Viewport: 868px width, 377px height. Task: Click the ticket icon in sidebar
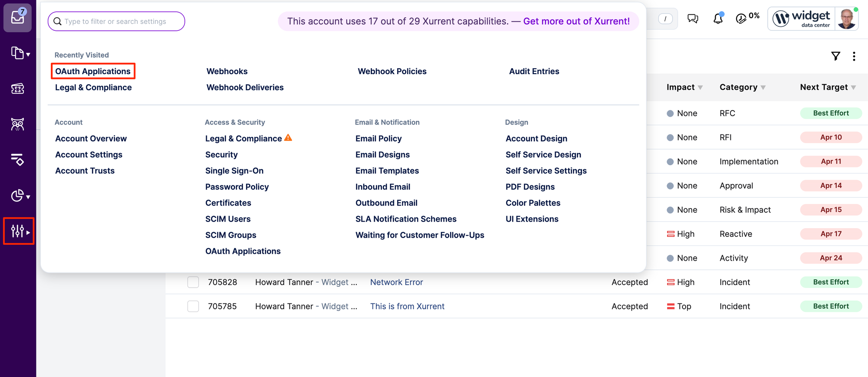click(x=17, y=89)
